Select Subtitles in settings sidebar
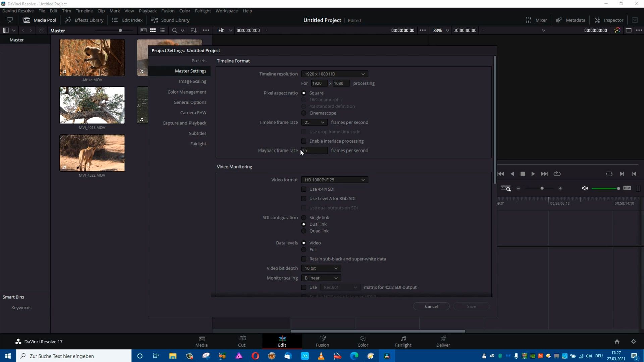The height and width of the screenshot is (362, 644). click(x=197, y=133)
